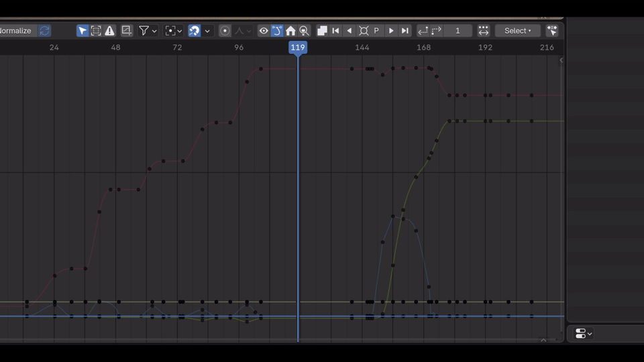Click the dashed box selection icon
Image resolution: width=644 pixels, height=362 pixels.
pyautogui.click(x=96, y=31)
